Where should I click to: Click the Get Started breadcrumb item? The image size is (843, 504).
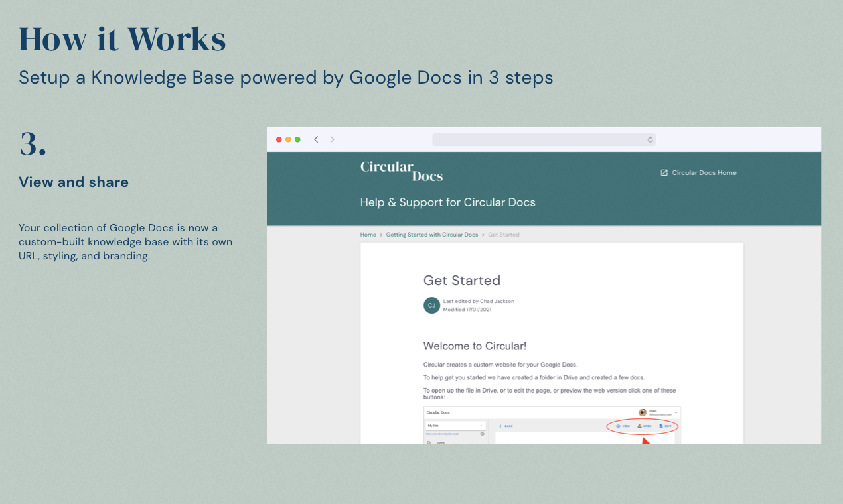coord(504,235)
